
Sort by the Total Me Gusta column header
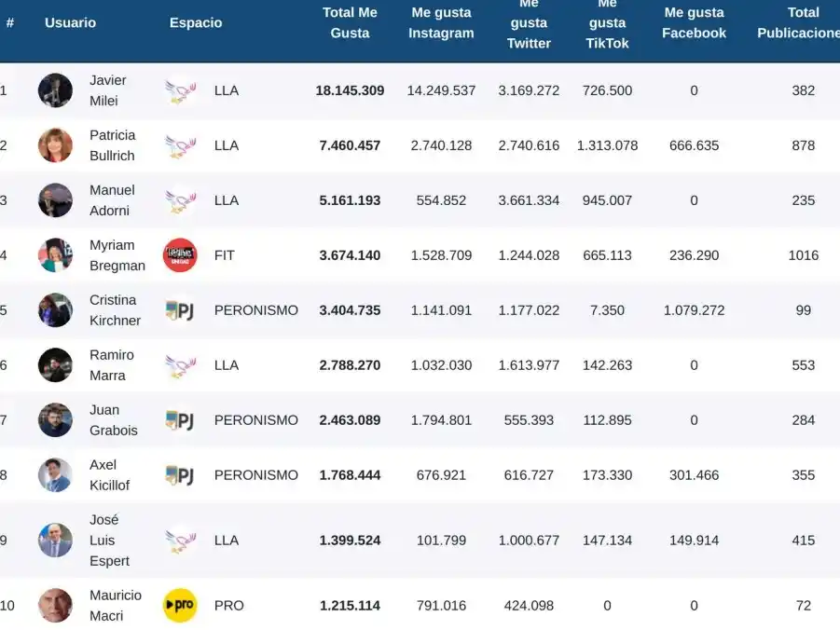pos(350,23)
